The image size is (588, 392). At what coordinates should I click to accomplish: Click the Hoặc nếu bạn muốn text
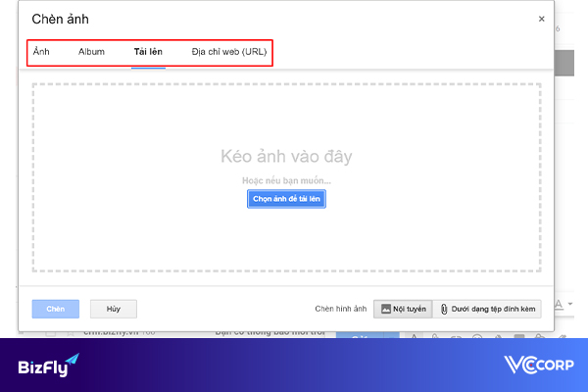point(286,180)
